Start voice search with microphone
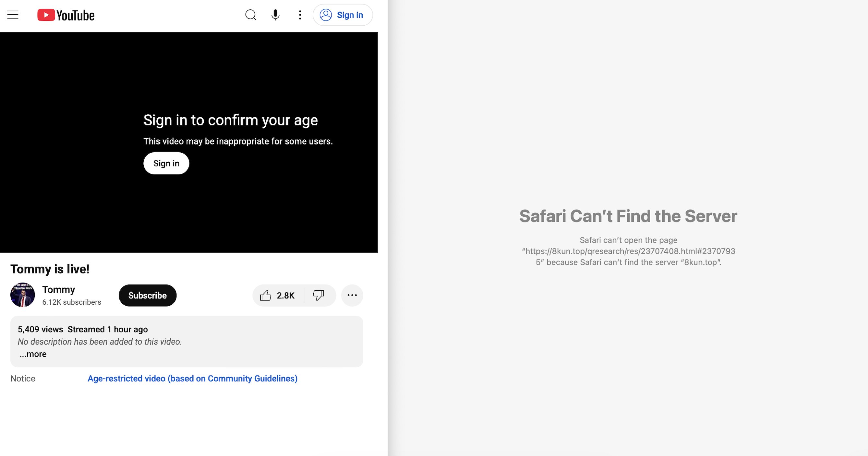 click(x=275, y=15)
